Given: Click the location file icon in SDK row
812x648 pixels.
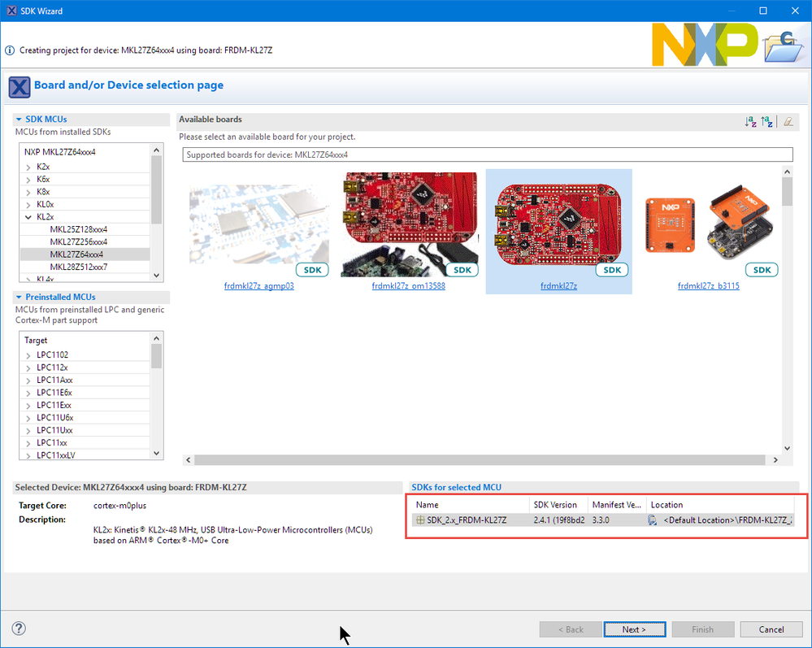Looking at the screenshot, I should coord(653,520).
